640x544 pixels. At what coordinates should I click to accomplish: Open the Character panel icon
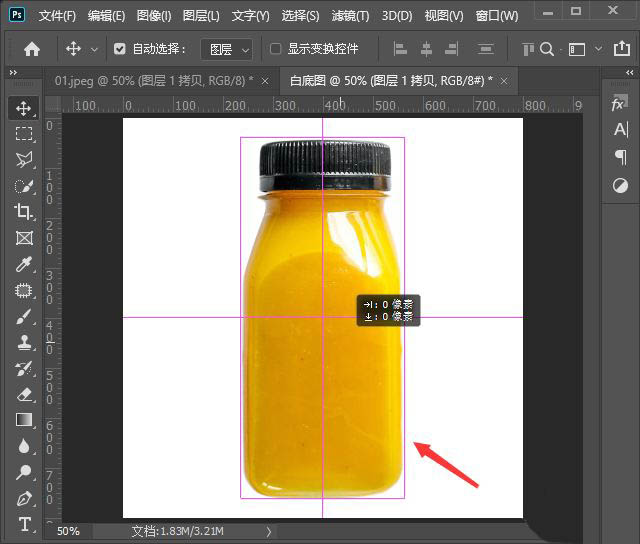click(x=621, y=129)
